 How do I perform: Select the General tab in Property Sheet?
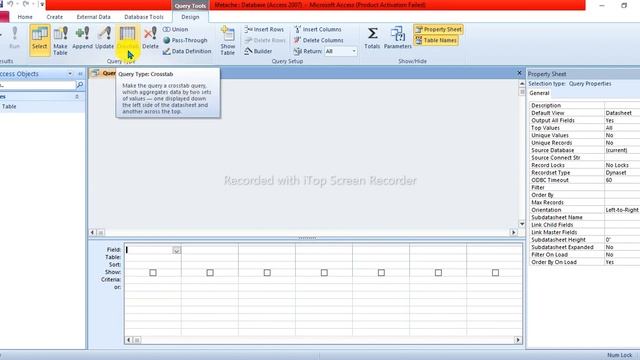[539, 93]
